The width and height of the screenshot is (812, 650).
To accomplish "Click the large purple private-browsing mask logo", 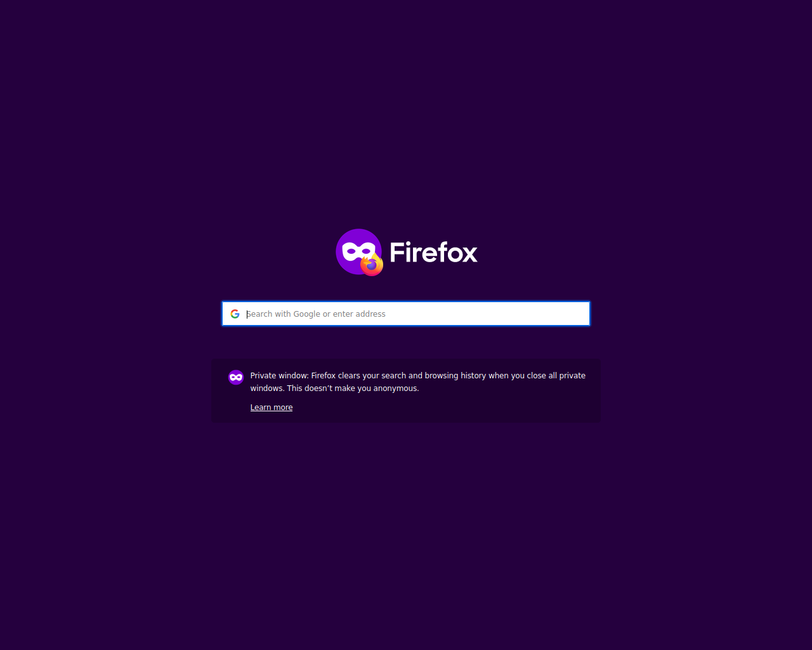I will coord(358,252).
